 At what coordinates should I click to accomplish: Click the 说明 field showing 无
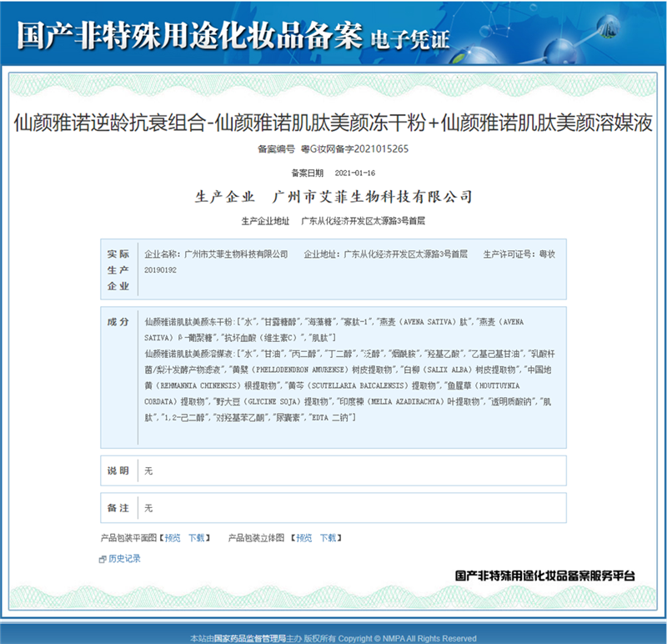149,471
